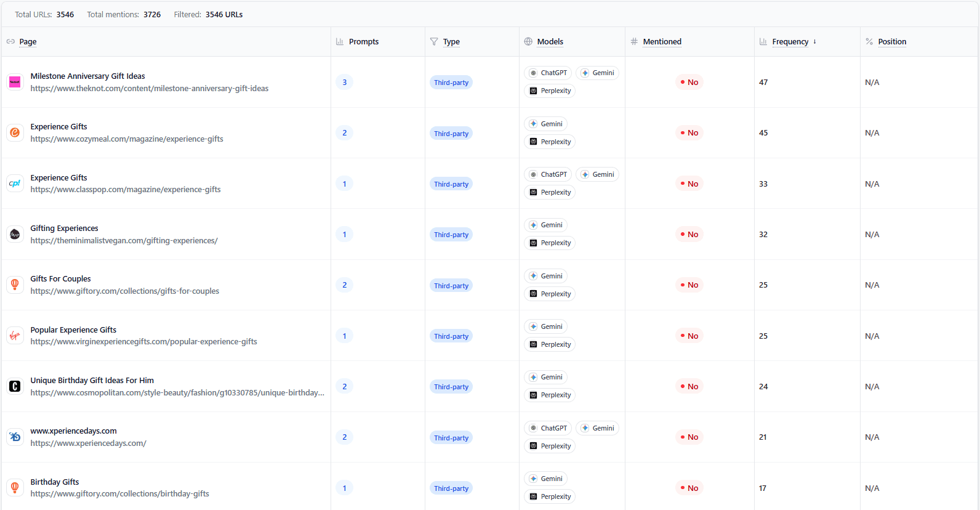Click the Cosmopolitan favicon icon

[x=15, y=386]
